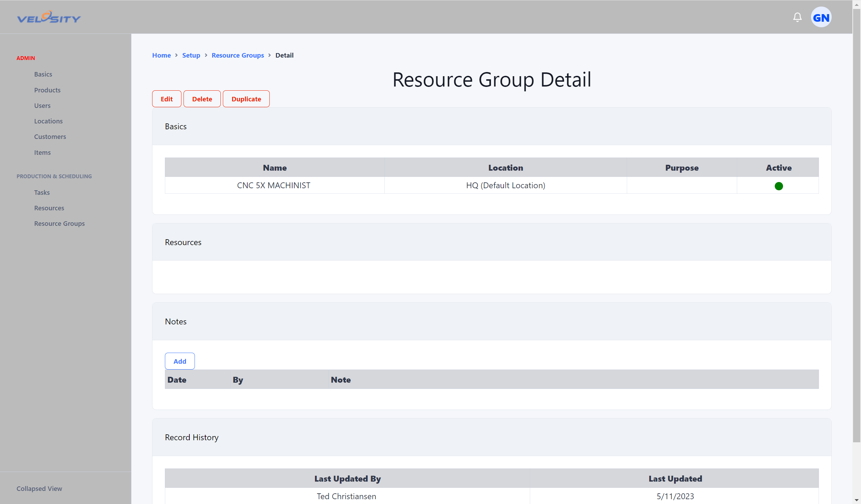The width and height of the screenshot is (861, 504).
Task: Click the Notes panel header
Action: pyautogui.click(x=492, y=321)
